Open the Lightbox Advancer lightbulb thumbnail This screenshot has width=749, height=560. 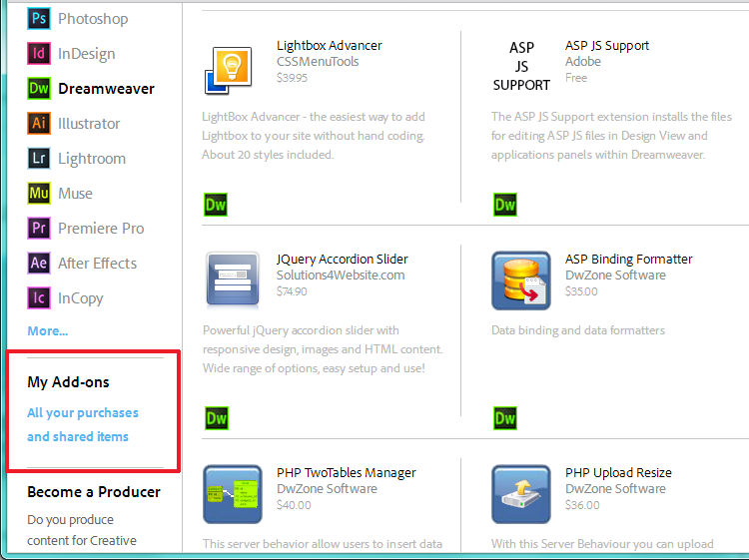[229, 70]
